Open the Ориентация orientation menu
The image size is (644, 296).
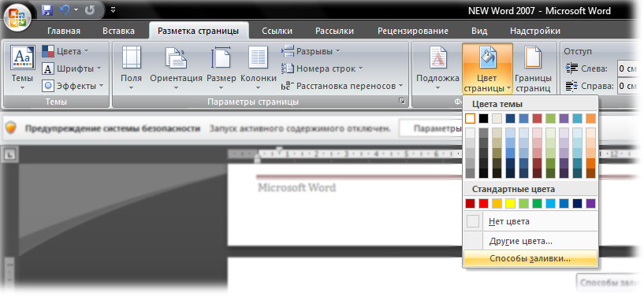[x=177, y=68]
